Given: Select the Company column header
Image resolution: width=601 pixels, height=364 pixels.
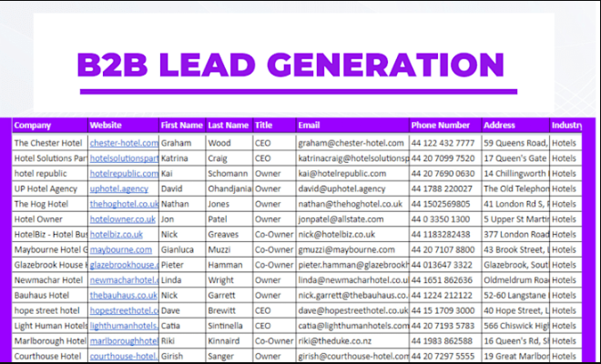Looking at the screenshot, I should (50, 126).
